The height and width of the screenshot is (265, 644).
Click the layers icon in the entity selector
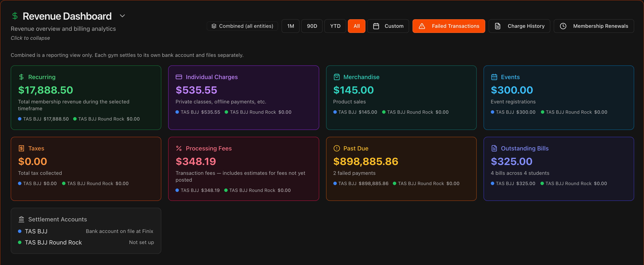pos(214,26)
